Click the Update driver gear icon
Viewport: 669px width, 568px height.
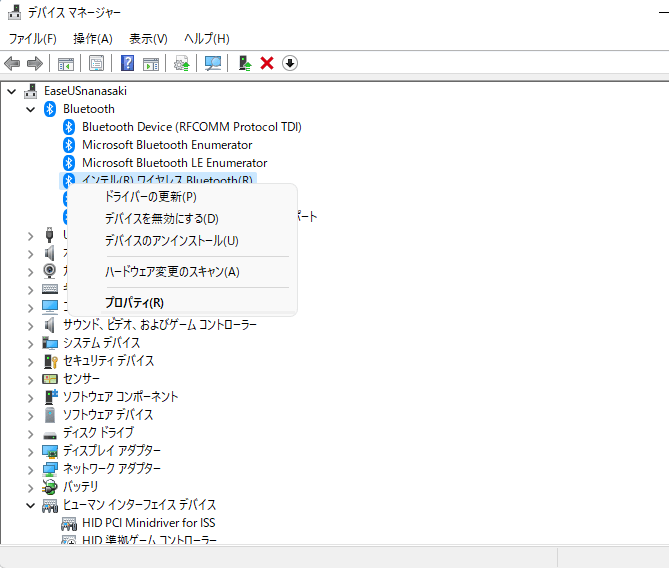coord(182,64)
